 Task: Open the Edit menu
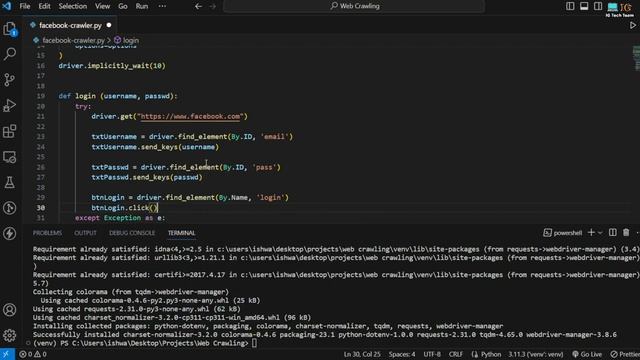44,6
